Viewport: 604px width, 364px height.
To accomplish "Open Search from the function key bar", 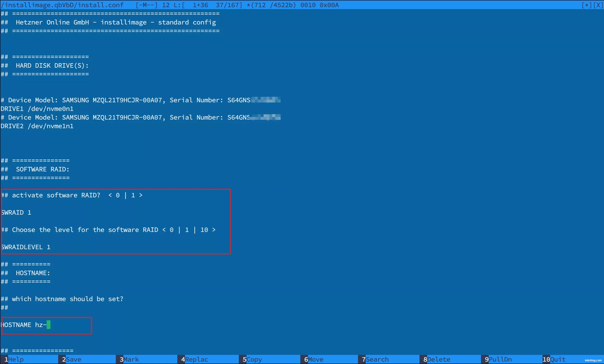I will click(x=377, y=359).
